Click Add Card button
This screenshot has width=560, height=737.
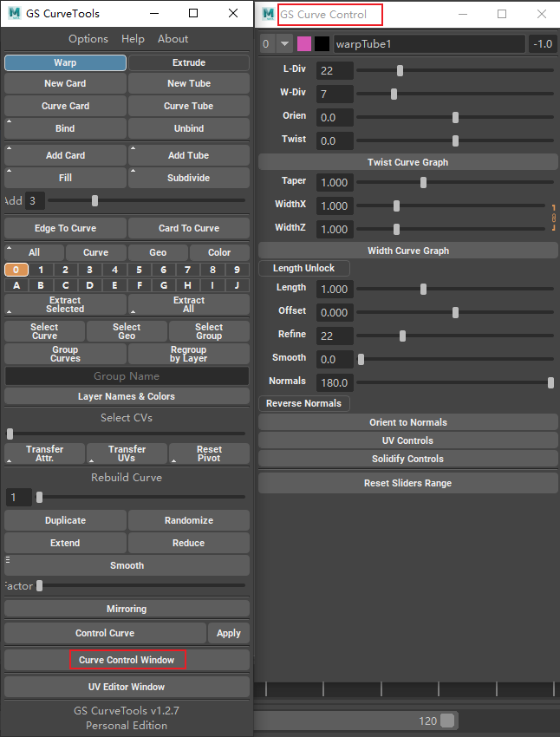pyautogui.click(x=65, y=155)
